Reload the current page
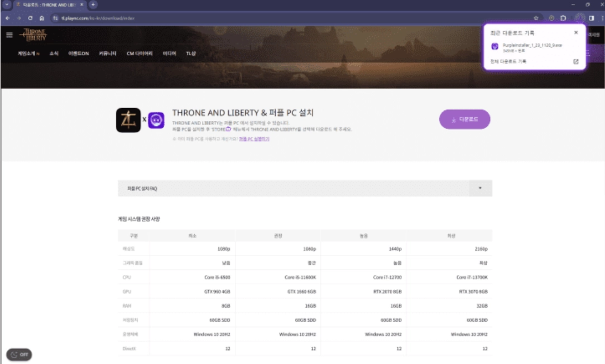This screenshot has height=364, width=605. [x=30, y=18]
